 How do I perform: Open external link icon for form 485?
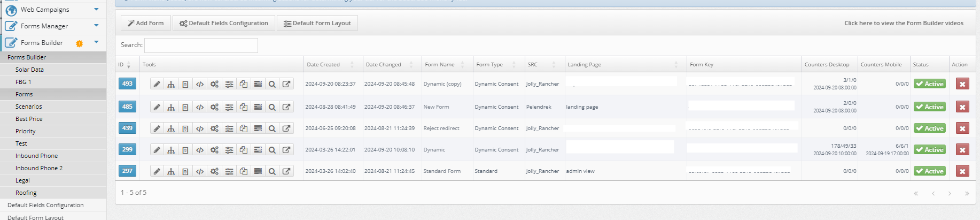[x=286, y=107]
